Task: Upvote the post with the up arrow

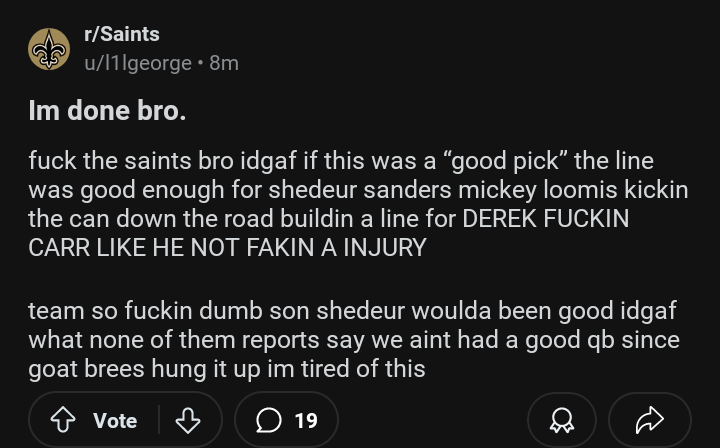Action: tap(63, 420)
